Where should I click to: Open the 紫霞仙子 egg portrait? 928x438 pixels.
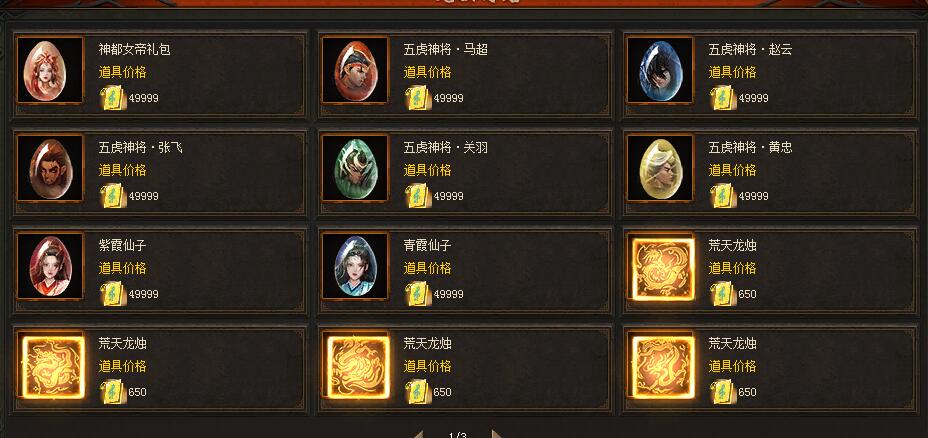pos(50,266)
